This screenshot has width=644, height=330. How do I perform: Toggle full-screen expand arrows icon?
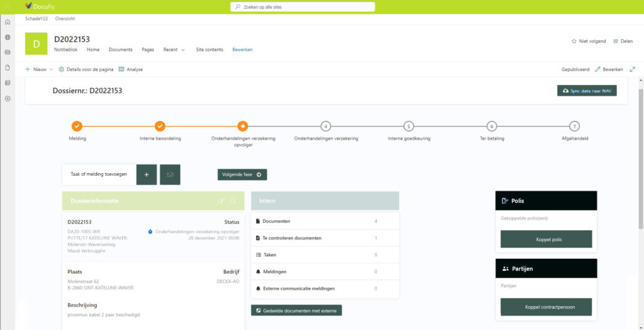(633, 69)
